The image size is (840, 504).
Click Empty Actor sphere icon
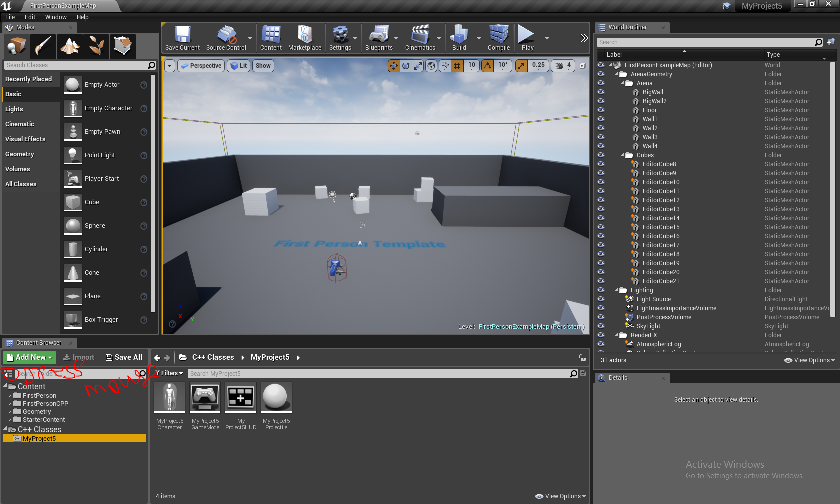pos(73,85)
